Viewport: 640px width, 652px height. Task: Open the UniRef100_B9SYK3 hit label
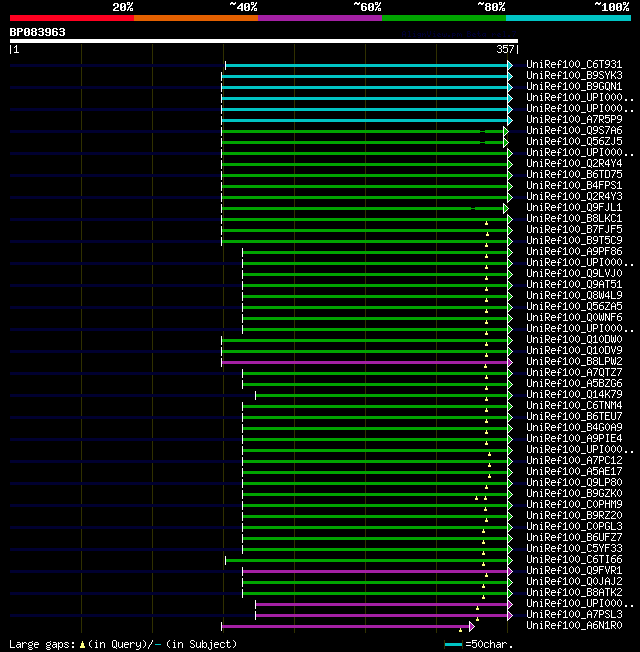(574, 75)
